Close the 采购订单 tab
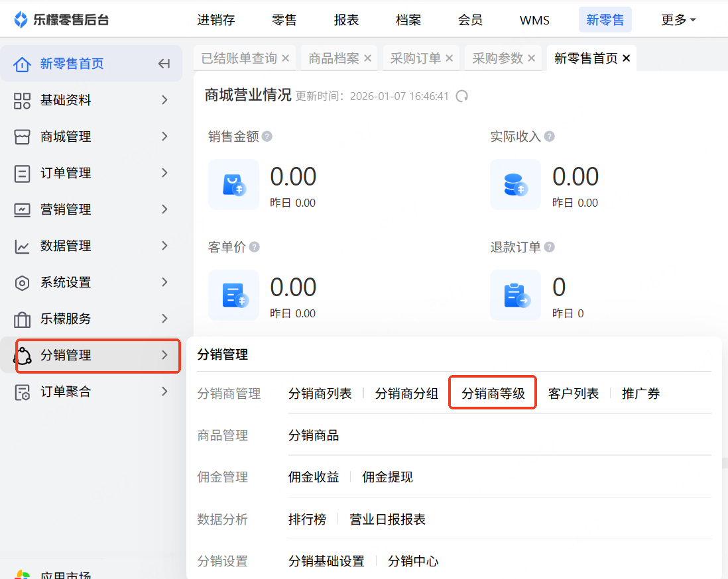Image resolution: width=728 pixels, height=579 pixels. pyautogui.click(x=449, y=58)
